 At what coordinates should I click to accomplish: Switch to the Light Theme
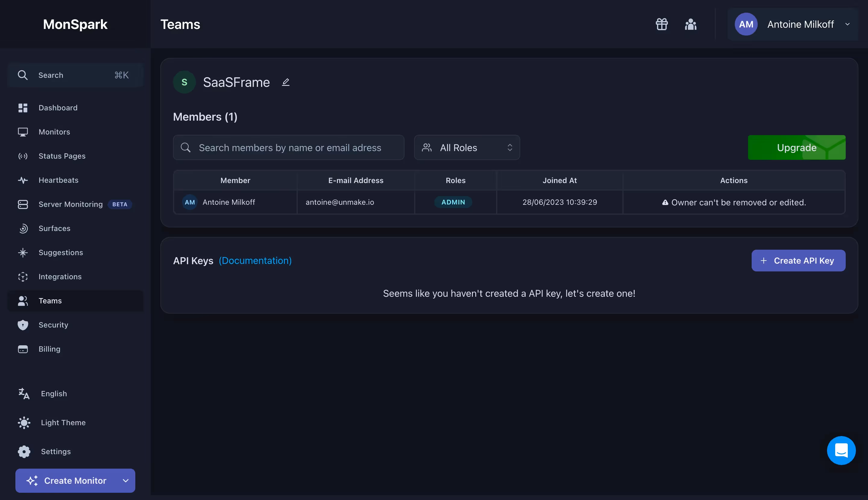pos(63,422)
